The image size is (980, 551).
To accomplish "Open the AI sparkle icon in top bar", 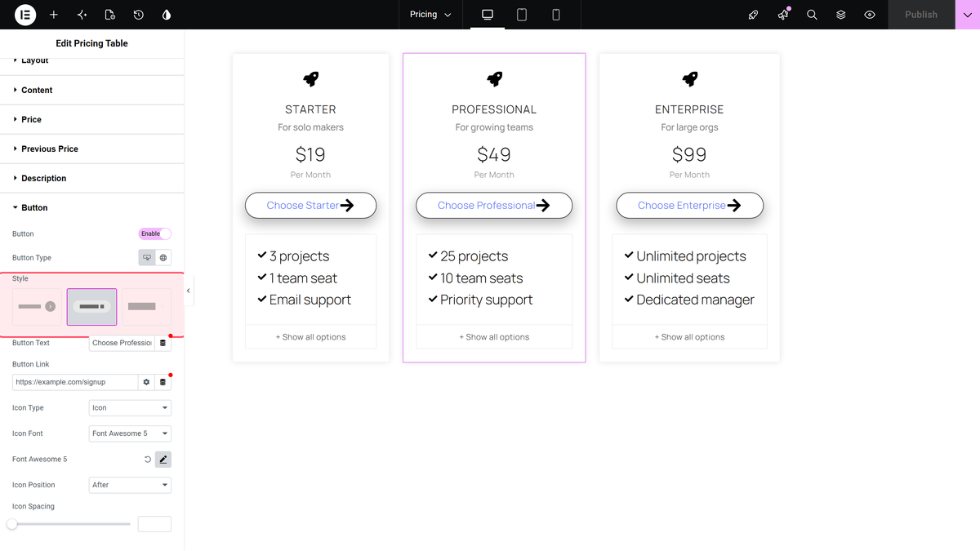I will pyautogui.click(x=82, y=15).
